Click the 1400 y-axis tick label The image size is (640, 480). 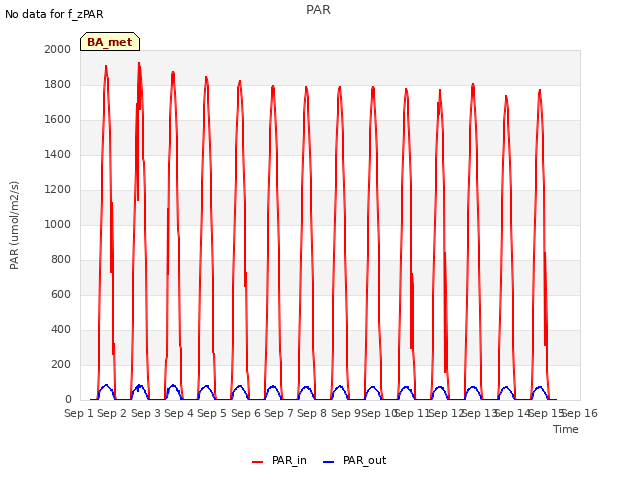pos(58,154)
